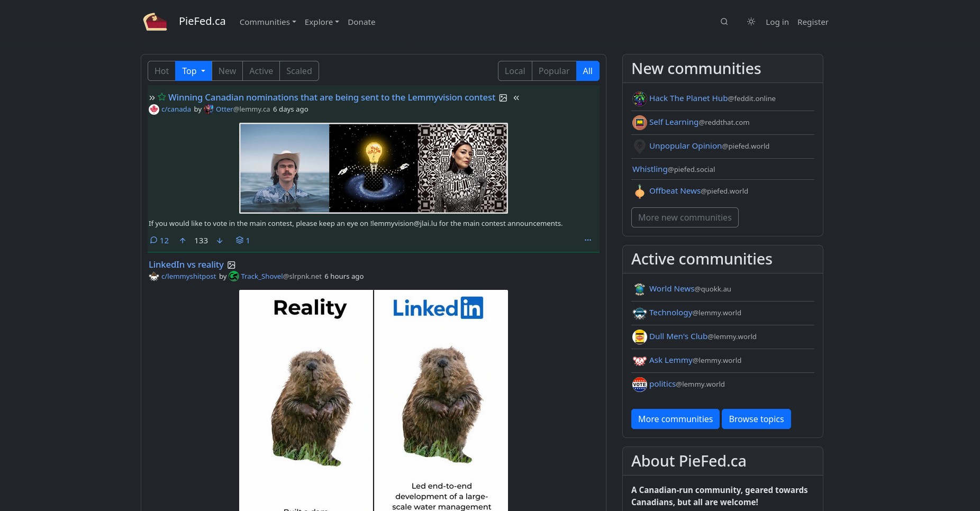Switch to Popular feed
This screenshot has height=511, width=980.
pyautogui.click(x=554, y=71)
